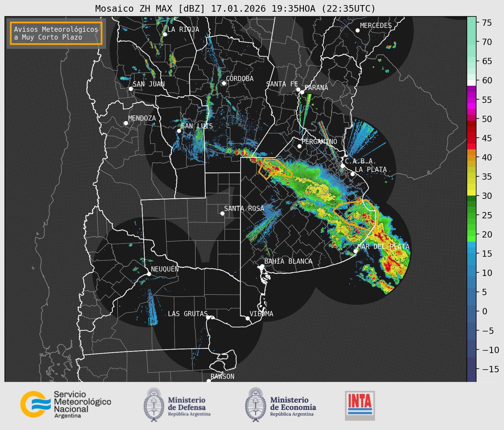Viewport: 504px width, 430px height.
Task: Click the RAWSON label
Action: coord(223,376)
